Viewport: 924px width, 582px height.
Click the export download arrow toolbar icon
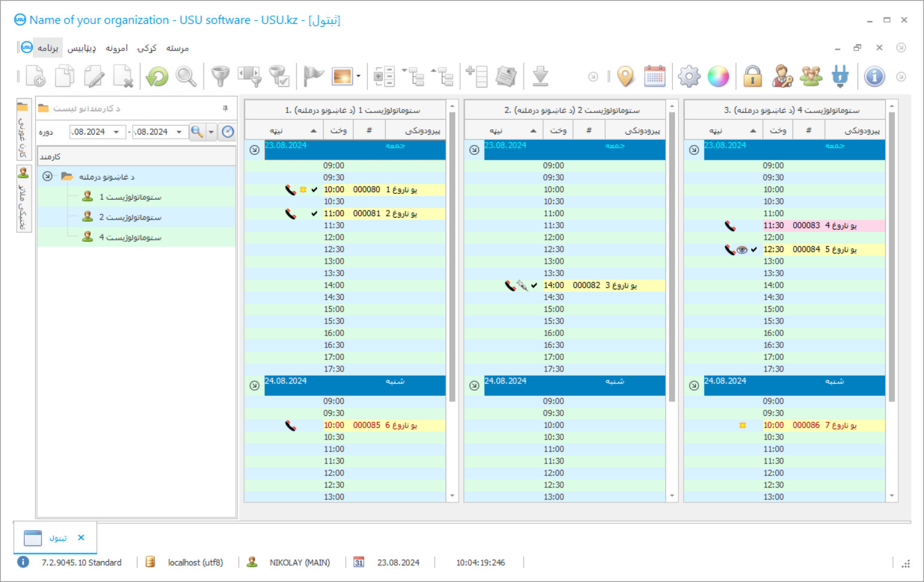pyautogui.click(x=540, y=77)
